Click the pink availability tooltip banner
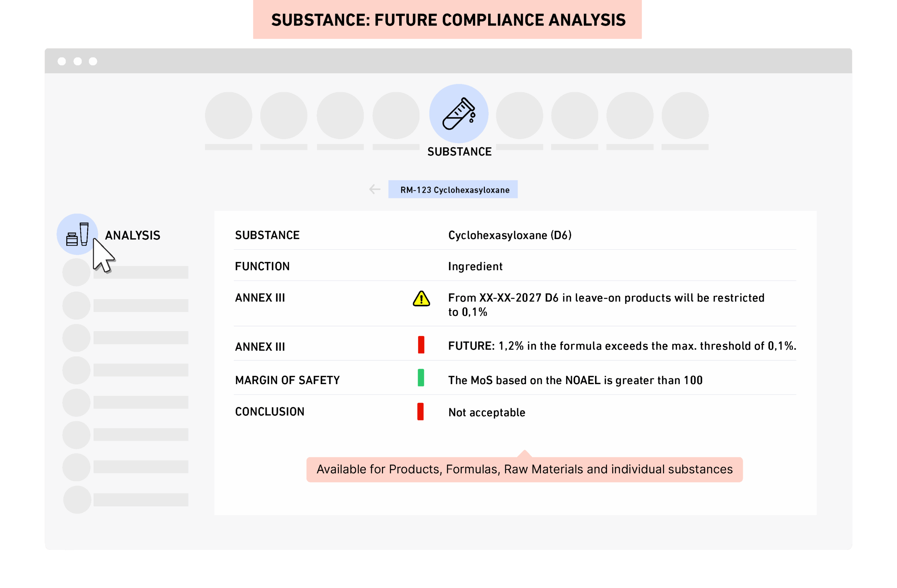The width and height of the screenshot is (897, 588). coord(524,469)
